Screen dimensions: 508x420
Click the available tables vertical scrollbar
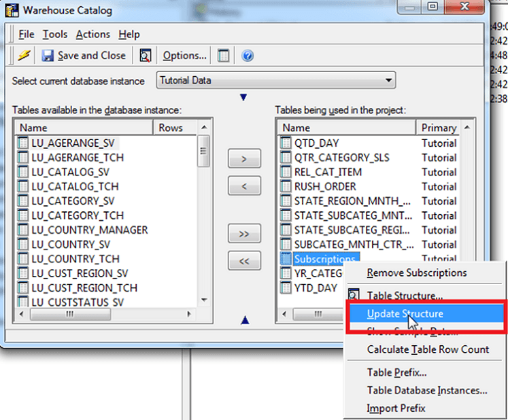[203, 217]
